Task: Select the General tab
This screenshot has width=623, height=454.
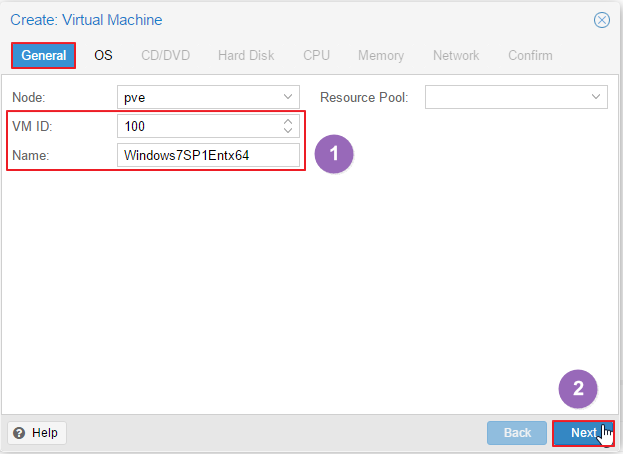Action: point(43,55)
